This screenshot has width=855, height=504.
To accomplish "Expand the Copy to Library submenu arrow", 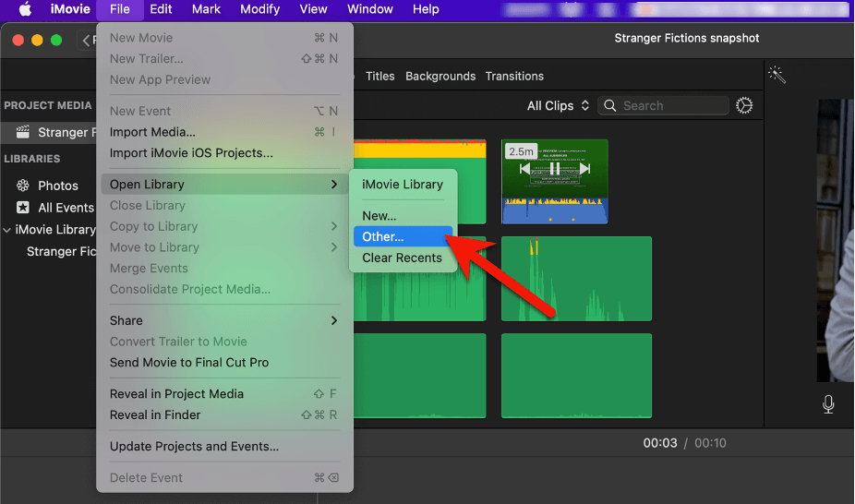I will [x=334, y=226].
